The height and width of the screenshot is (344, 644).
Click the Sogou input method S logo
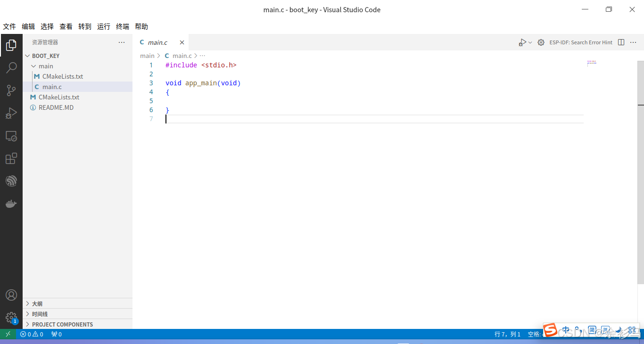[550, 330]
